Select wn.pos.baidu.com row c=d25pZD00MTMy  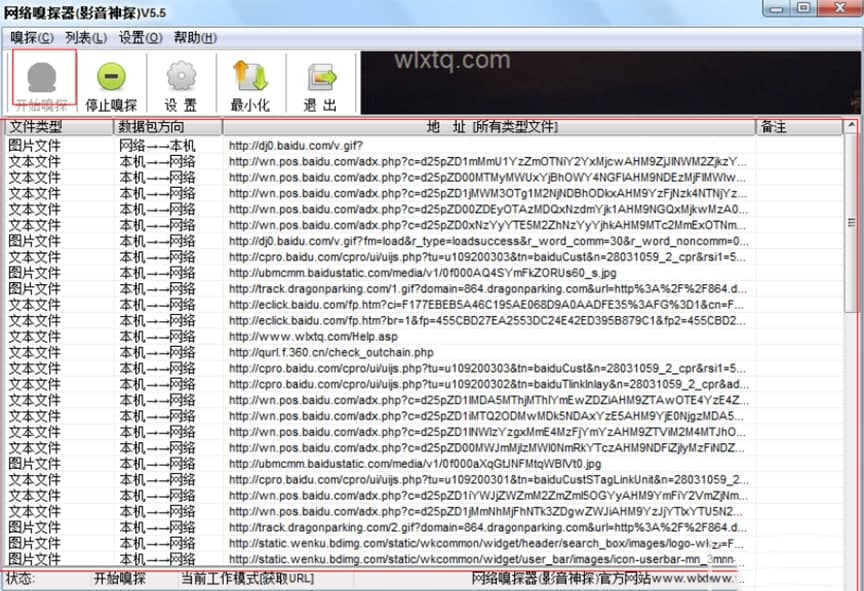tap(424, 177)
